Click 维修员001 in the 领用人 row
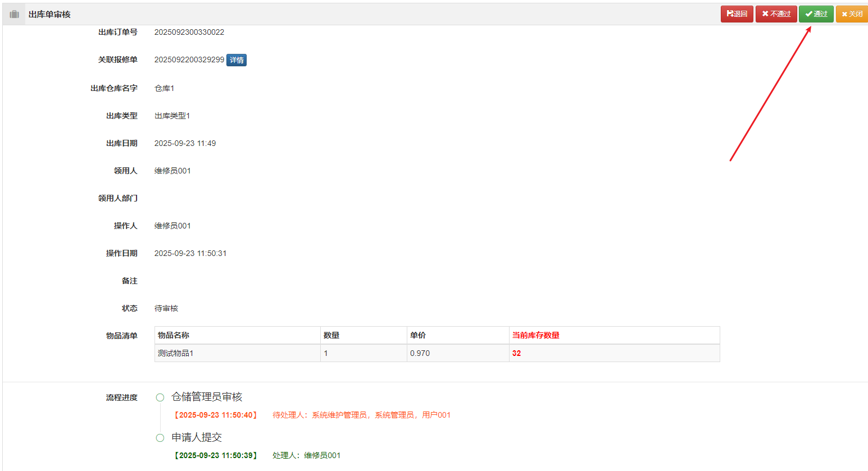Image resolution: width=868 pixels, height=471 pixels. [x=172, y=171]
